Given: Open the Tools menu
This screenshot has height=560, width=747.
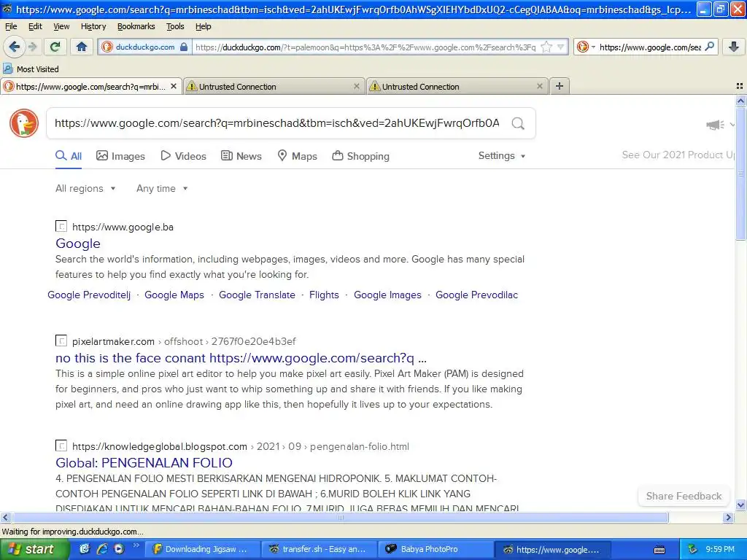Looking at the screenshot, I should pyautogui.click(x=175, y=26).
